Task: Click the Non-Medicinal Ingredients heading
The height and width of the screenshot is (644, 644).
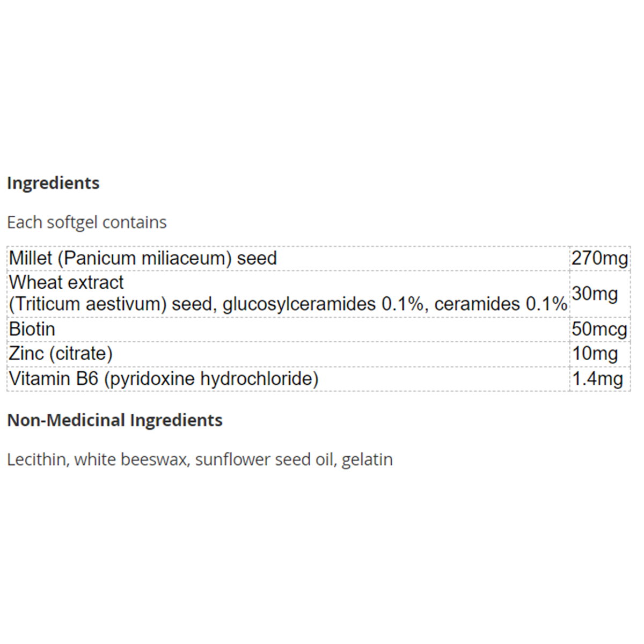Action: pos(115,420)
